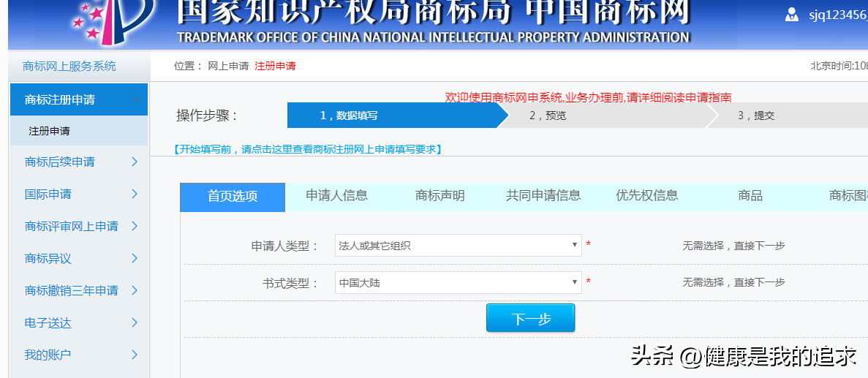Expand the 商标异议 chevron arrow
The width and height of the screenshot is (868, 378).
(x=135, y=258)
